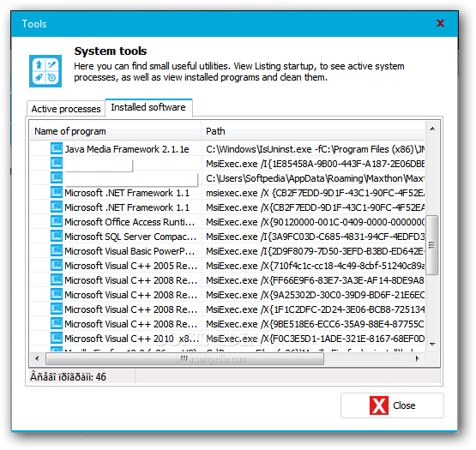
Task: Click icon beside Java Media Framework 2.1.1e
Action: coord(57,148)
